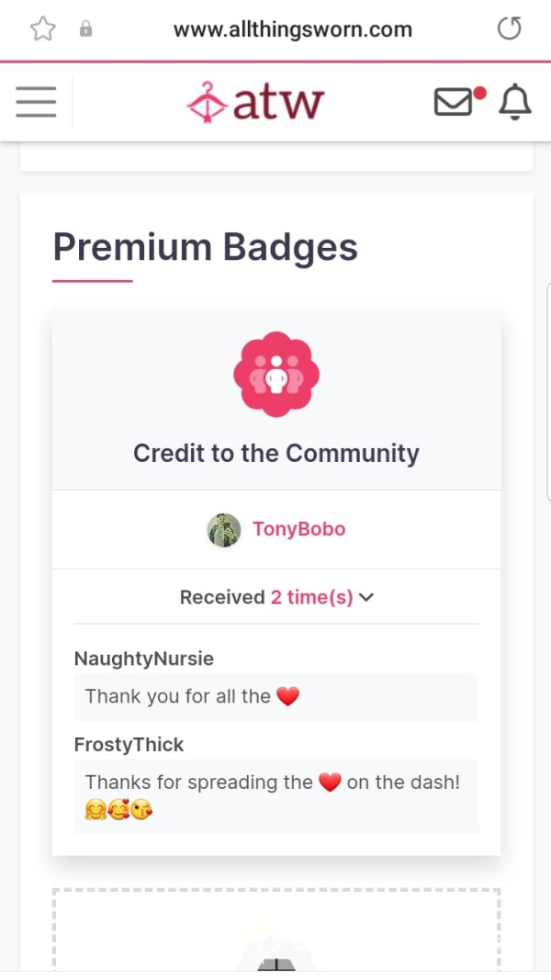Focus the www.allthingsworn.com address field
The image size is (551, 980).
[x=292, y=29]
